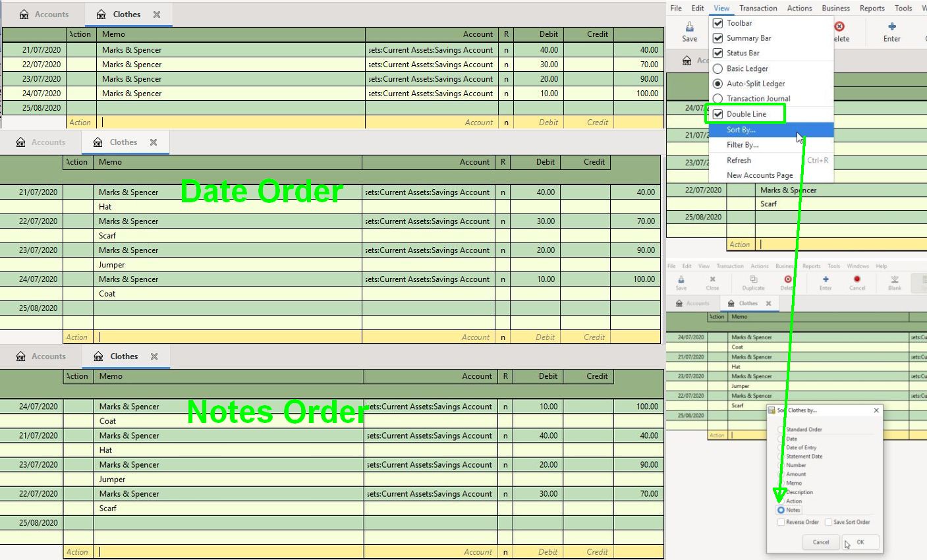Screen dimensions: 927x560
Task: Toggle Status Bar checkbox in View menu
Action: coord(718,53)
